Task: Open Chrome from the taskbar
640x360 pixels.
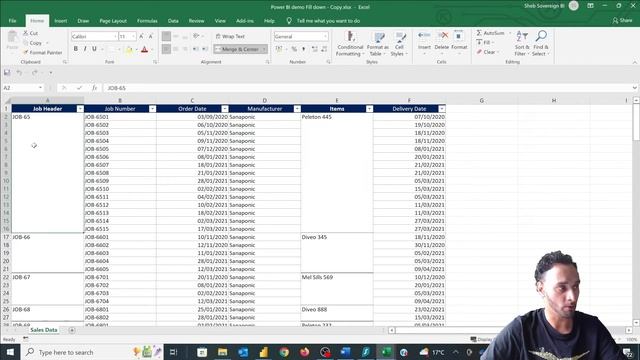Action: pyautogui.click(x=284, y=352)
